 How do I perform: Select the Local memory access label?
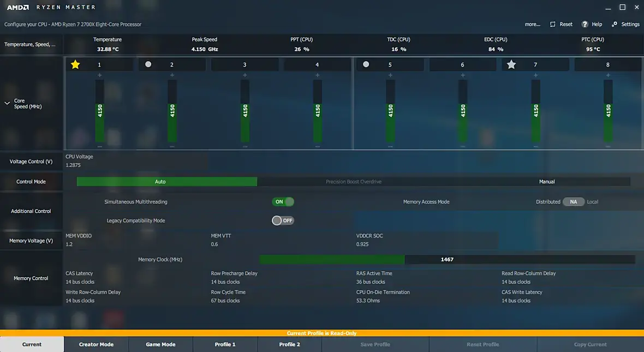coord(593,202)
